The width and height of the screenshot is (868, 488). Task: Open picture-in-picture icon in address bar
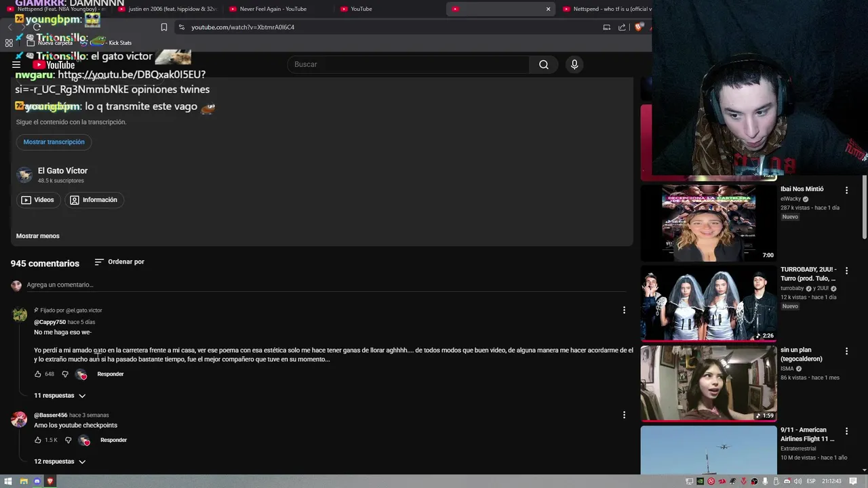click(x=607, y=27)
